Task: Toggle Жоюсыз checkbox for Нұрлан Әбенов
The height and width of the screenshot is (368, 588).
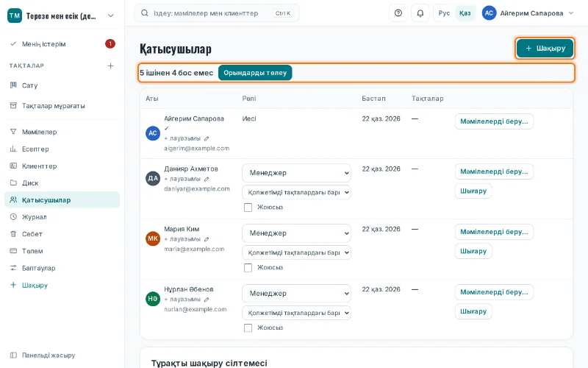Action: click(248, 328)
